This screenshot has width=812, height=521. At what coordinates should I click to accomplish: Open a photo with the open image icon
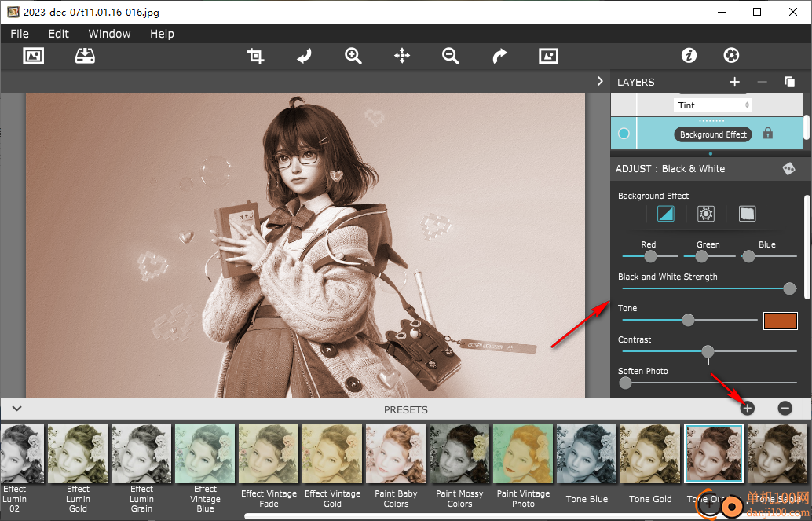pyautogui.click(x=33, y=56)
